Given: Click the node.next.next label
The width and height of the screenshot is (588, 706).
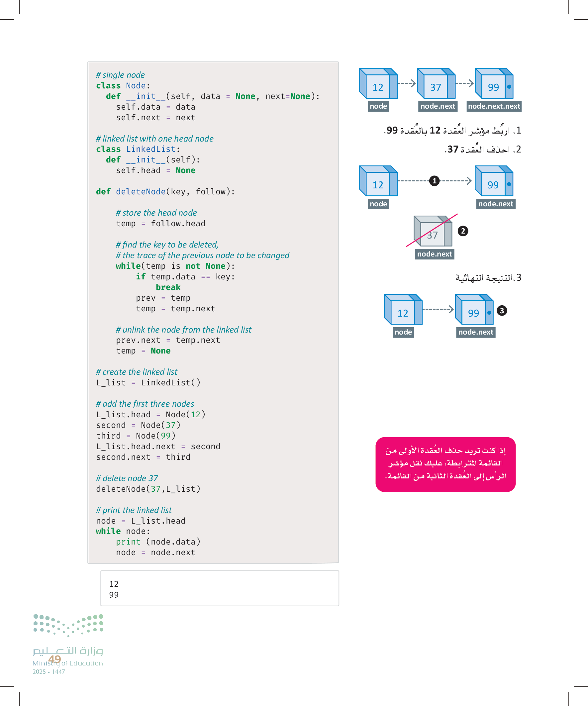Looking at the screenshot, I should pos(494,106).
